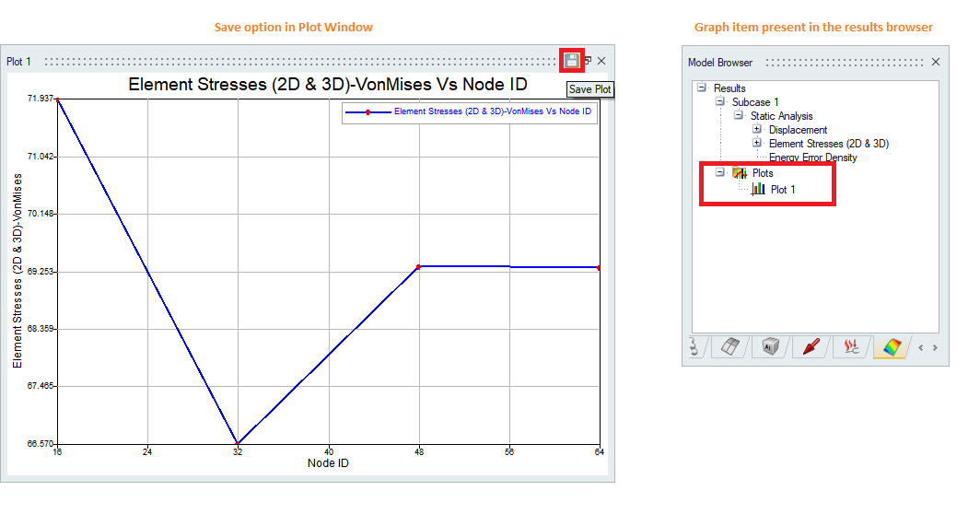
Task: Collapse the Subcase 1 node
Action: coord(720,101)
